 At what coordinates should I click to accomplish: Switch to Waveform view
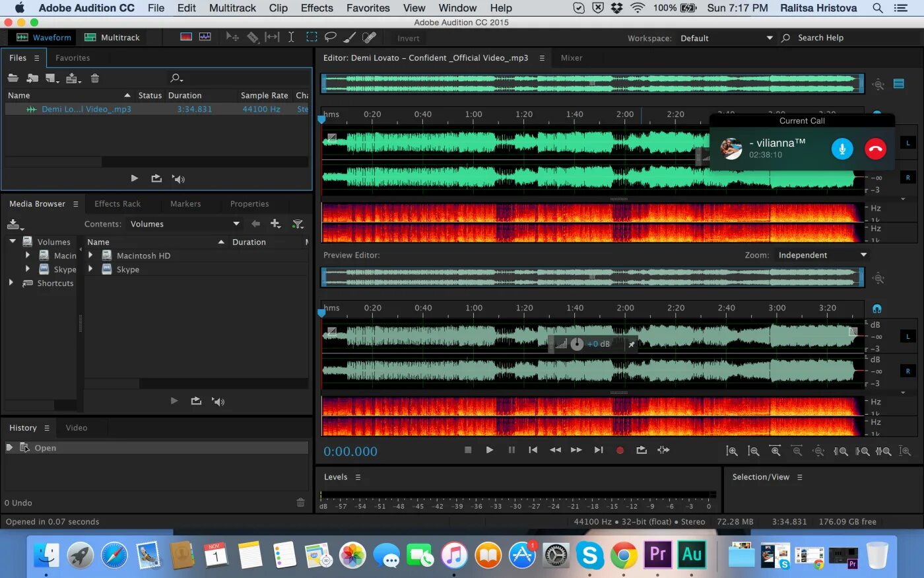click(44, 37)
